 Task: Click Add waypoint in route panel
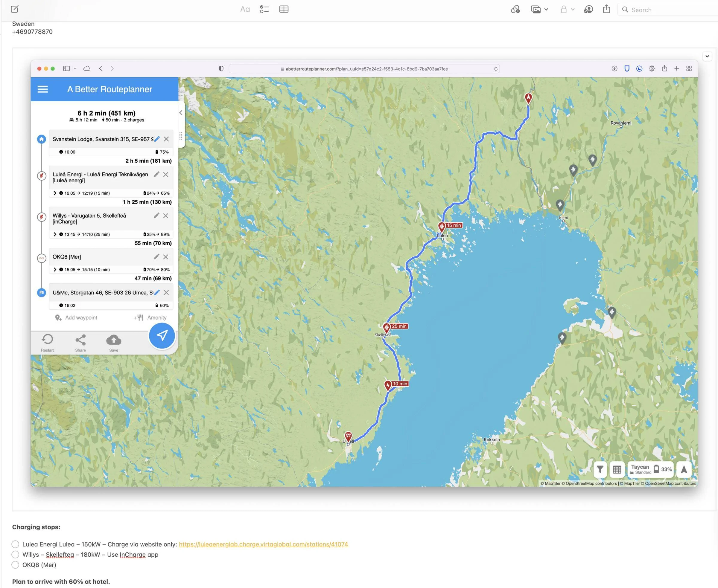point(76,317)
